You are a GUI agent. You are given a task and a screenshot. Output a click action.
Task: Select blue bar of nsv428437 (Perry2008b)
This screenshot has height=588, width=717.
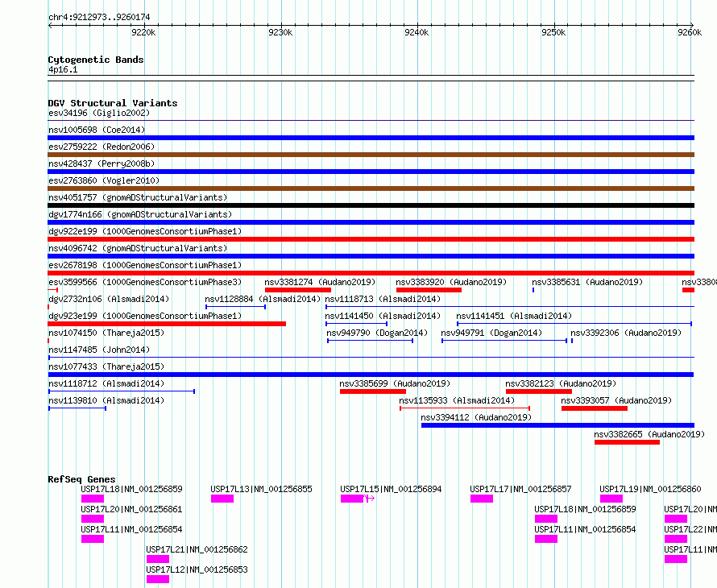371,172
